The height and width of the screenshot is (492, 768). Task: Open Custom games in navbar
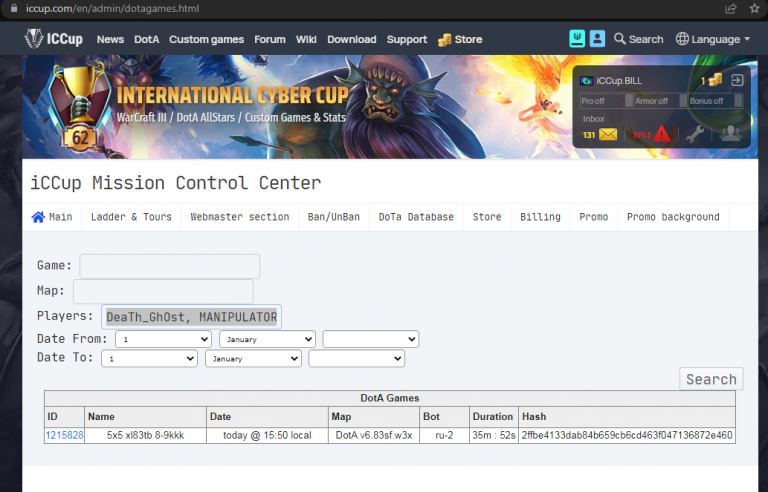206,39
